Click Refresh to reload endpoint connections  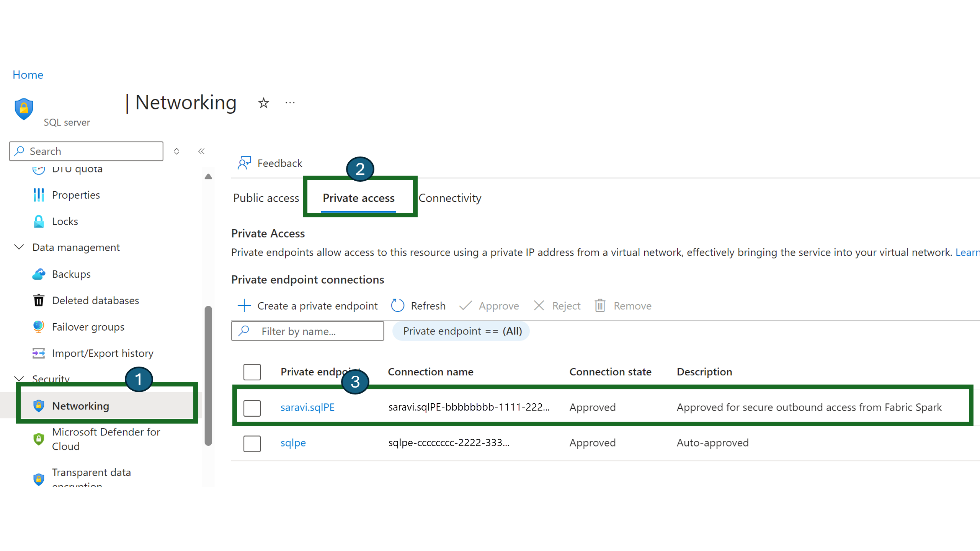click(x=419, y=305)
